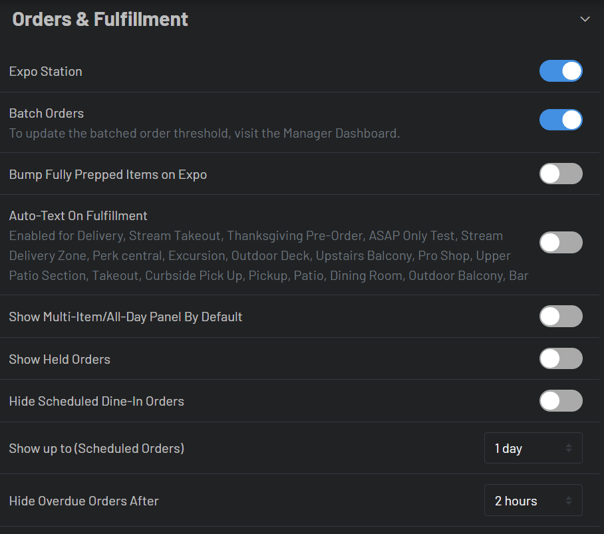Disable the Expo Station toggle

pos(561,71)
